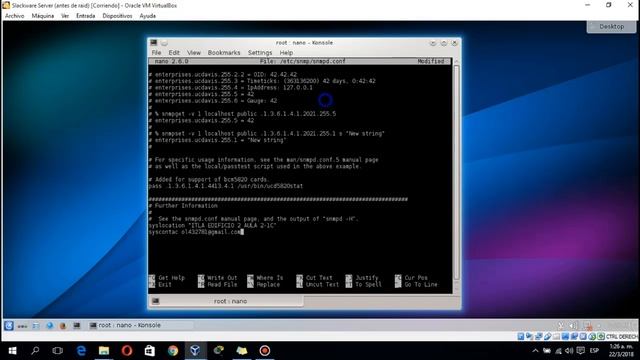The width and height of the screenshot is (640, 360).
Task: Open VirtualBox Máquina menu
Action: (x=42, y=16)
